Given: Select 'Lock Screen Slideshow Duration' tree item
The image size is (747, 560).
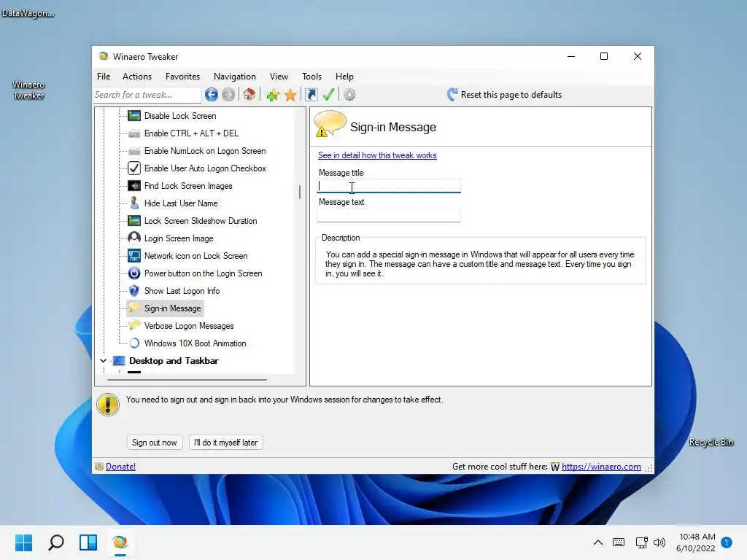Looking at the screenshot, I should (x=201, y=221).
